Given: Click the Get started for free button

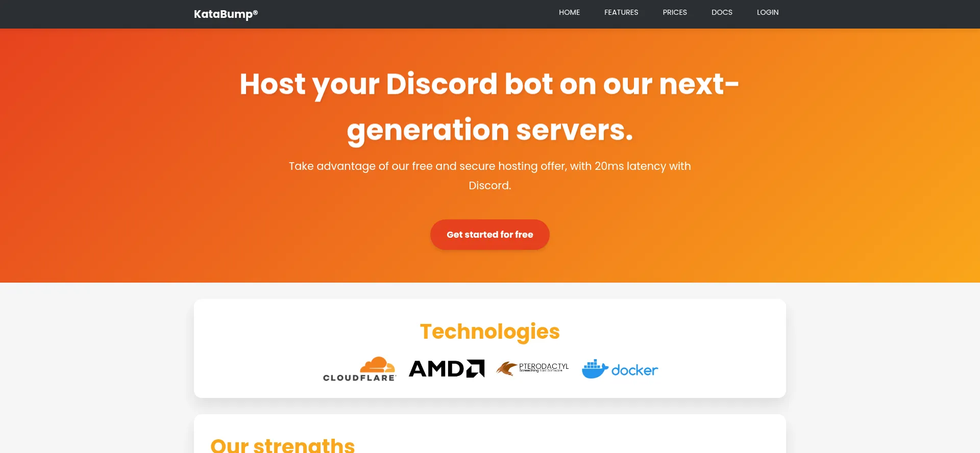Looking at the screenshot, I should tap(490, 235).
